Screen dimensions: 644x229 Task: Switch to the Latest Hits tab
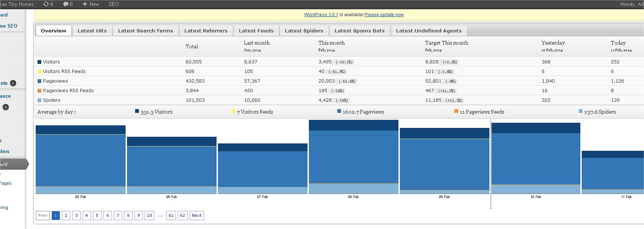[92, 31]
